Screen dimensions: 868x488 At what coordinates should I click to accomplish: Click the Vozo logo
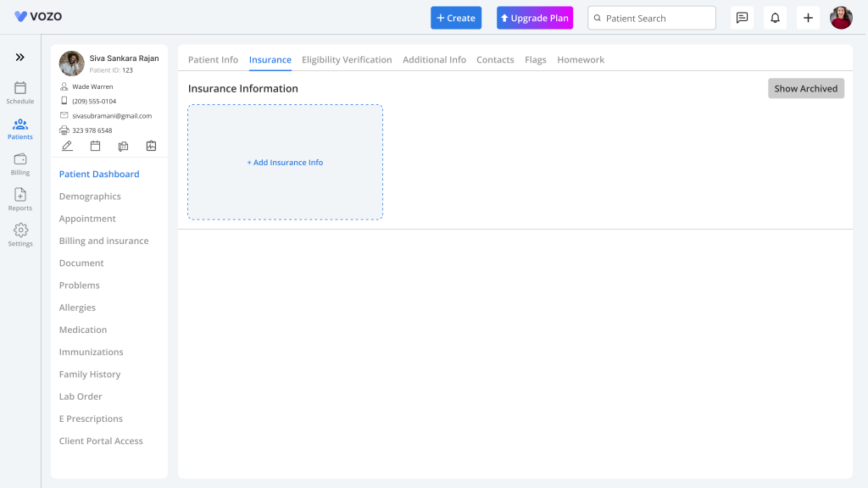tap(38, 17)
